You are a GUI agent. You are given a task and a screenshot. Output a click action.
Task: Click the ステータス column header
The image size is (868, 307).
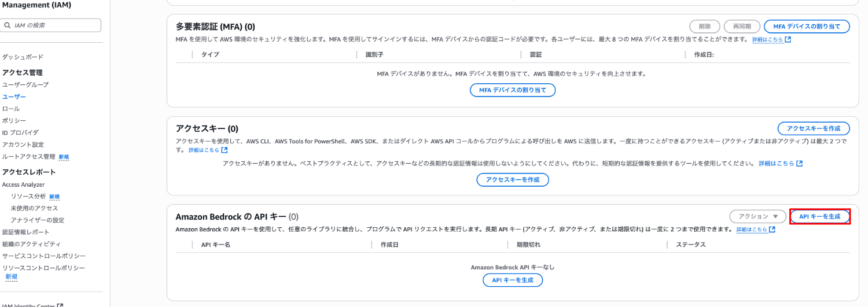point(691,245)
